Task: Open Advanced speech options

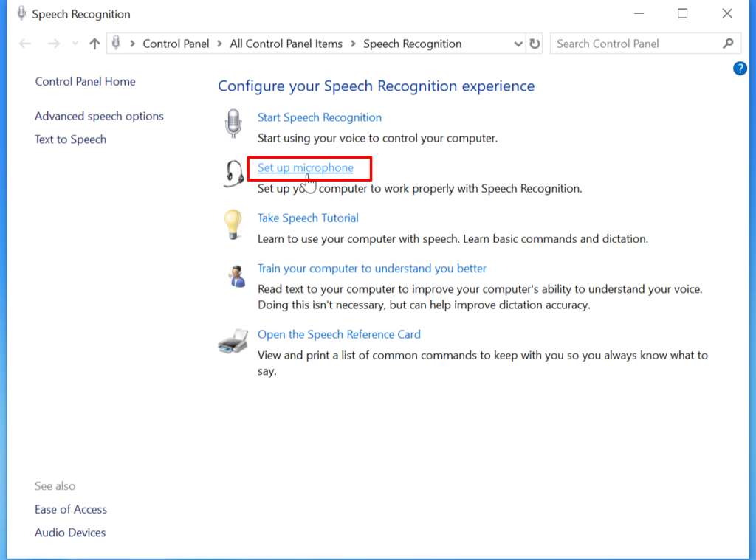Action: tap(99, 116)
